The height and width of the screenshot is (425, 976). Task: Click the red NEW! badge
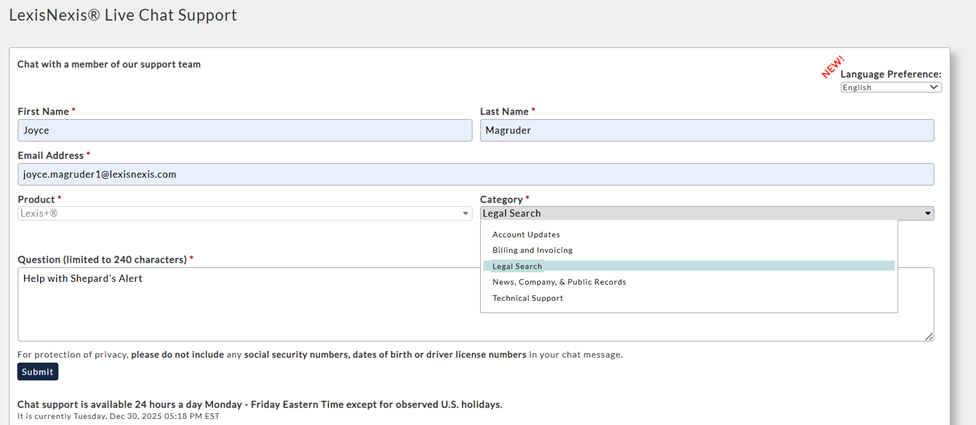pyautogui.click(x=833, y=67)
